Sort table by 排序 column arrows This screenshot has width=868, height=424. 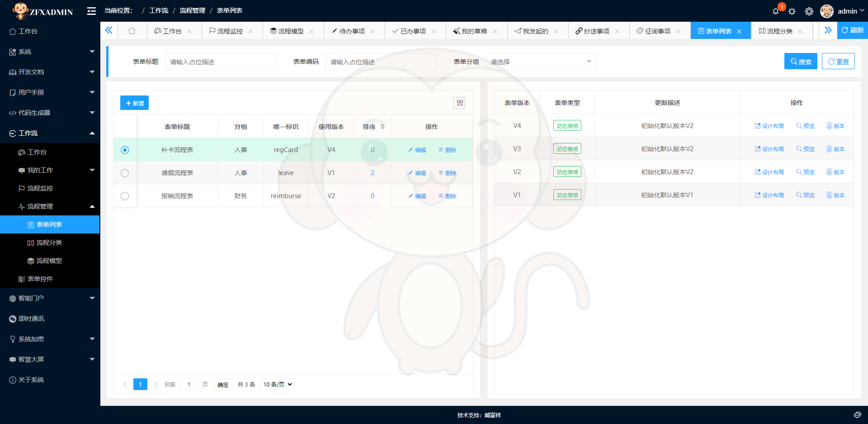[382, 127]
